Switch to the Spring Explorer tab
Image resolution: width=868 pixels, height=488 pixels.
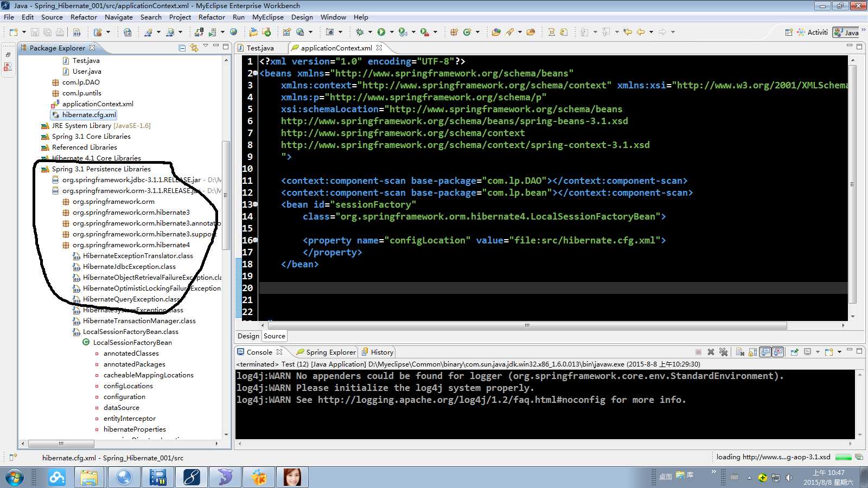pos(325,352)
